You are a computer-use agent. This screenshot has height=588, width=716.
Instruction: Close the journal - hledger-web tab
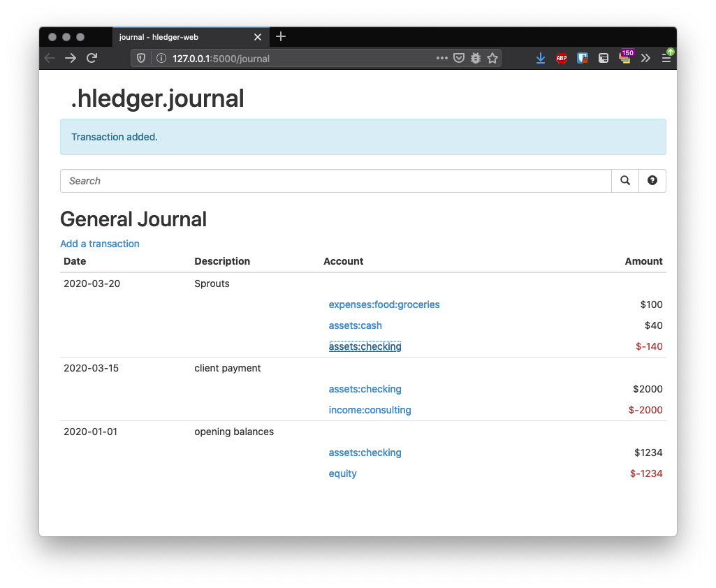click(x=258, y=37)
